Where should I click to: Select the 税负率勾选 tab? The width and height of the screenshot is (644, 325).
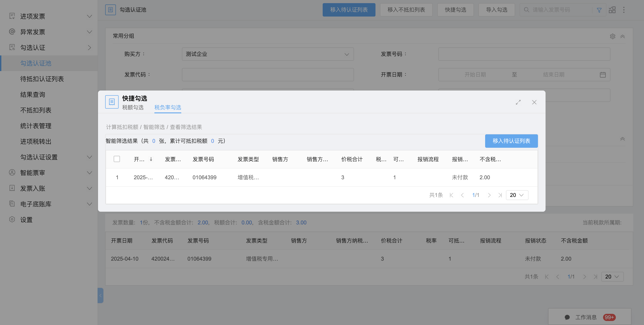pos(168,108)
